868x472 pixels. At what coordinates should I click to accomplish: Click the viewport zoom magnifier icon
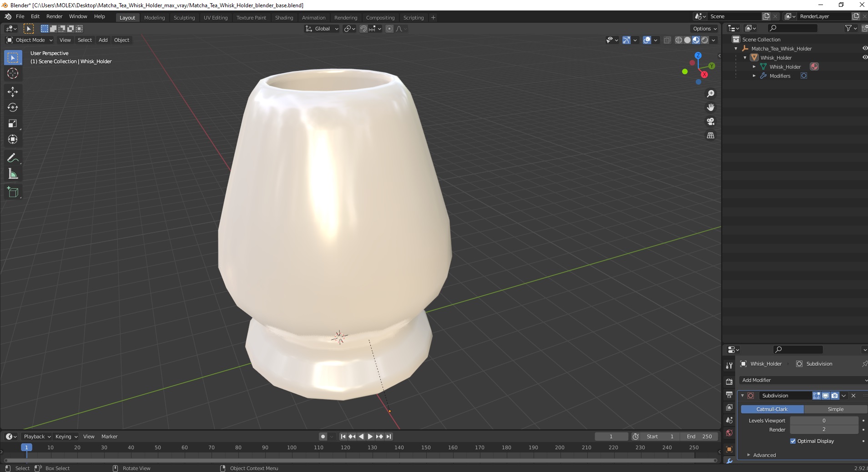pyautogui.click(x=710, y=94)
